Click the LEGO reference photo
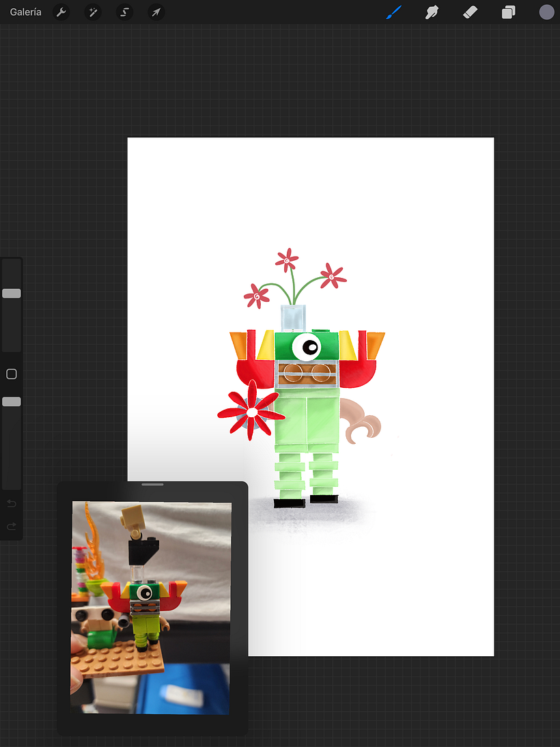This screenshot has height=747, width=560. point(151,608)
